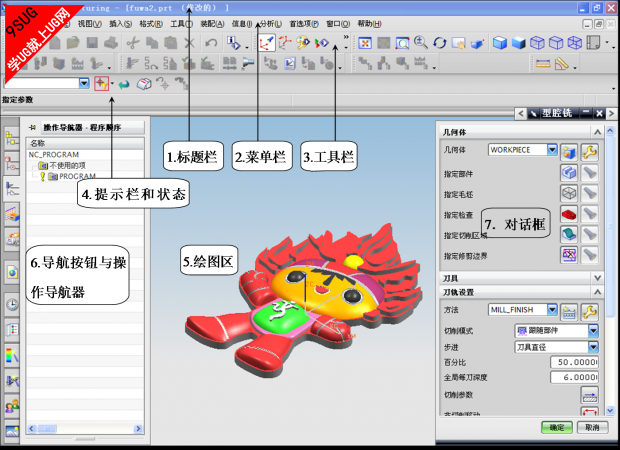Image resolution: width=620 pixels, height=450 pixels.
Task: Click the Specify Trim Boundaries icon
Action: [x=569, y=255]
